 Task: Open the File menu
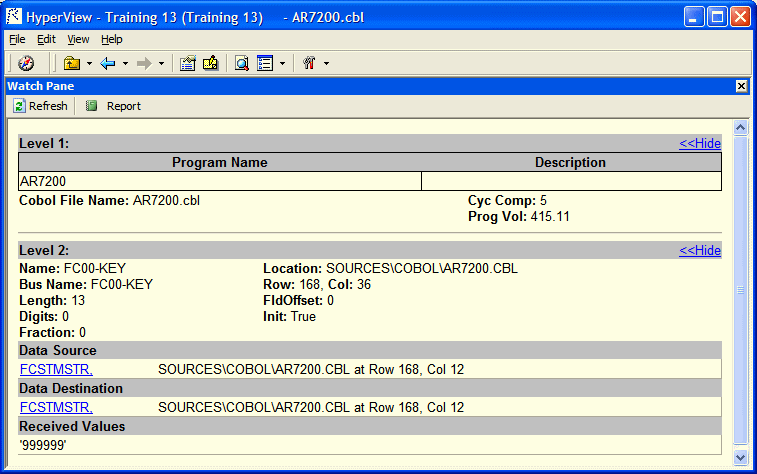click(17, 39)
